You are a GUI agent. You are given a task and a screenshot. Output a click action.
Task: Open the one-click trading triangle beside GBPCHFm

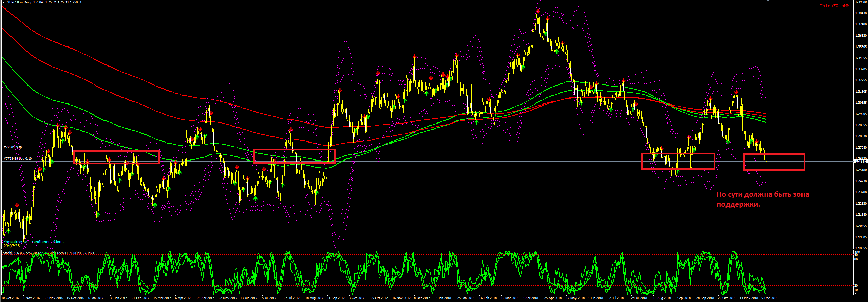tap(3, 2)
